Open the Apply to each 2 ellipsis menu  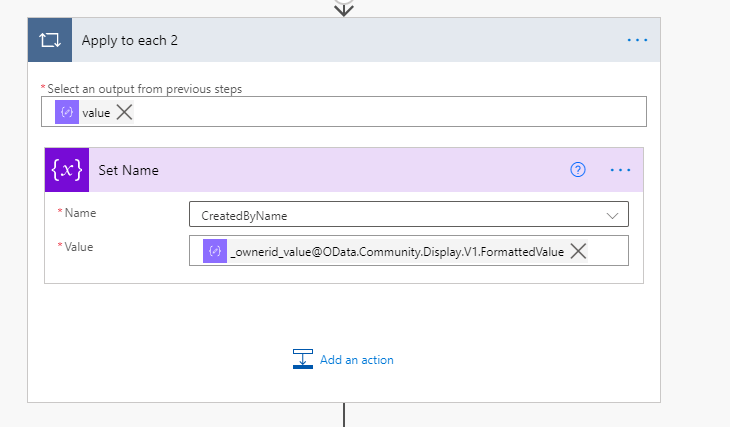[637, 41]
